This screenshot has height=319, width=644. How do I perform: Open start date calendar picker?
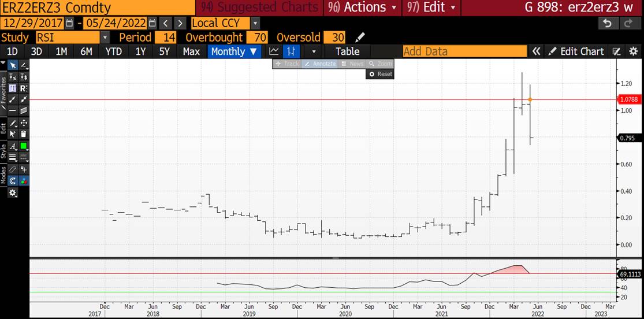pyautogui.click(x=69, y=23)
